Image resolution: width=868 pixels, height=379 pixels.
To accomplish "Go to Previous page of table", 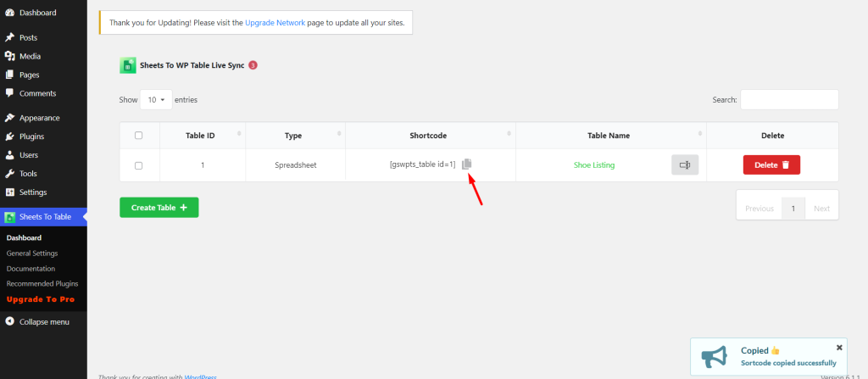I will [x=759, y=209].
